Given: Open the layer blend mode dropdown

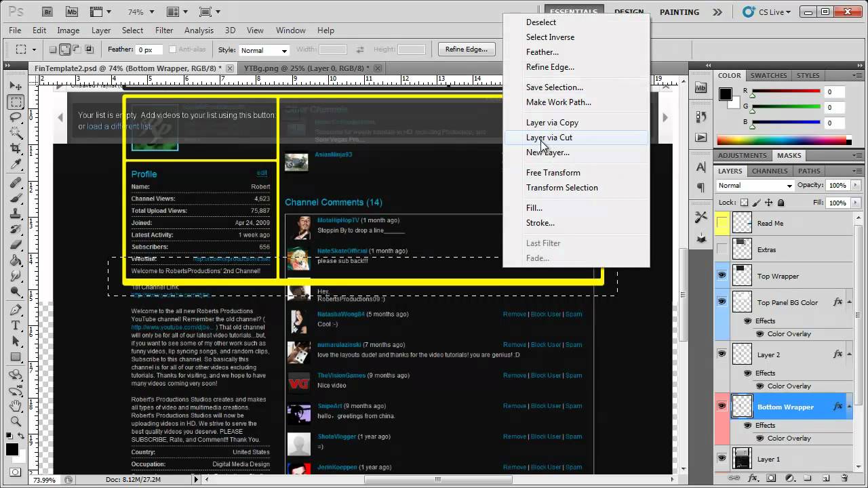Looking at the screenshot, I should 755,186.
